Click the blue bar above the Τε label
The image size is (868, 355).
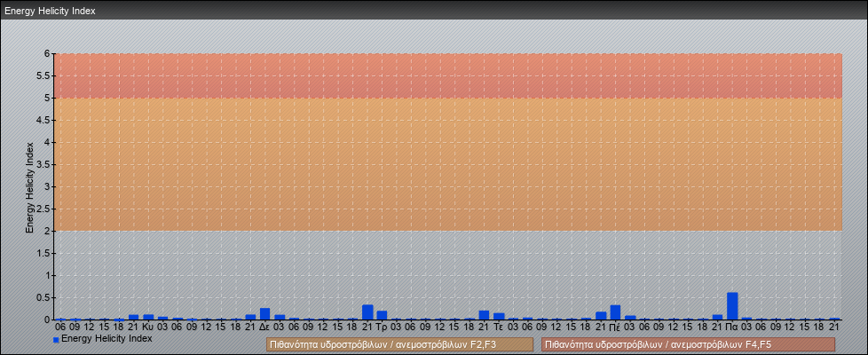coord(499,316)
